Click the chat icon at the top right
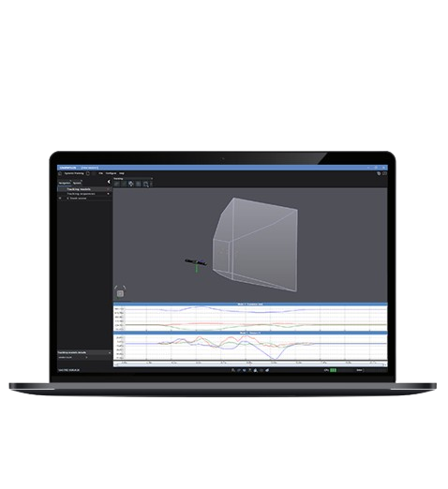The width and height of the screenshot is (448, 489). [x=379, y=173]
